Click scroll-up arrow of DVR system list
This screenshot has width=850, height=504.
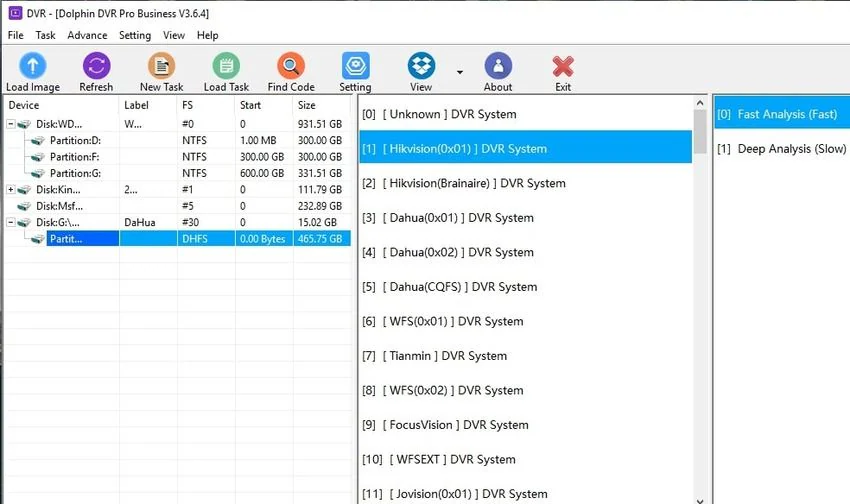click(700, 102)
